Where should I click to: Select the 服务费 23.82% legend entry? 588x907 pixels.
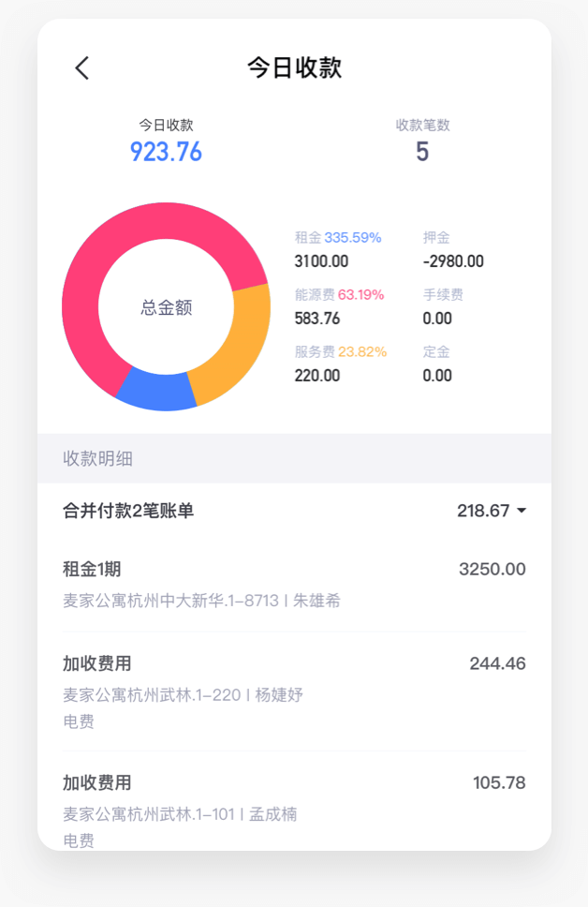(x=341, y=364)
